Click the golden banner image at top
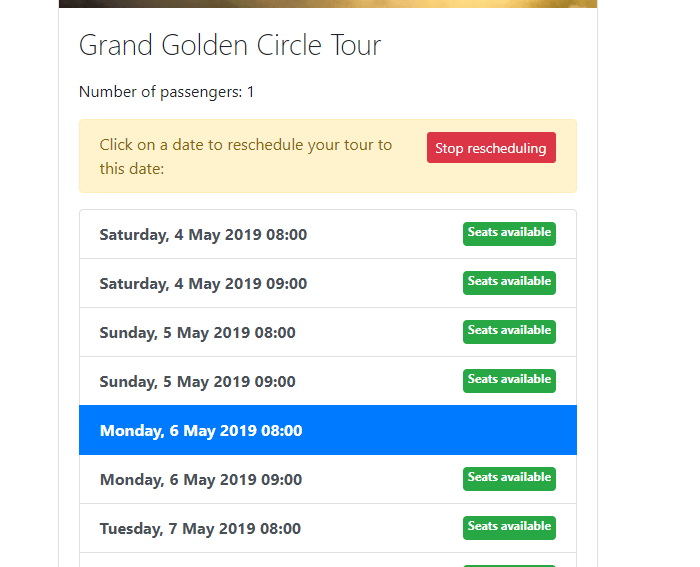 328,4
